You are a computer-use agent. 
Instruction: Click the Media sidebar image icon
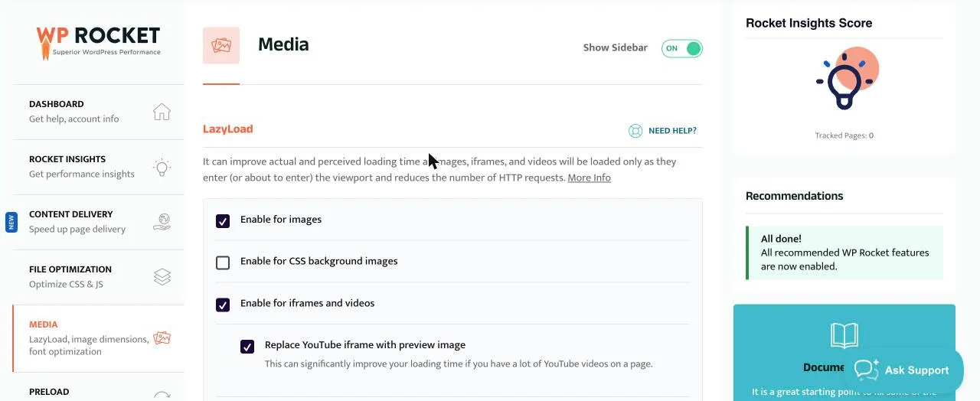pyautogui.click(x=162, y=337)
